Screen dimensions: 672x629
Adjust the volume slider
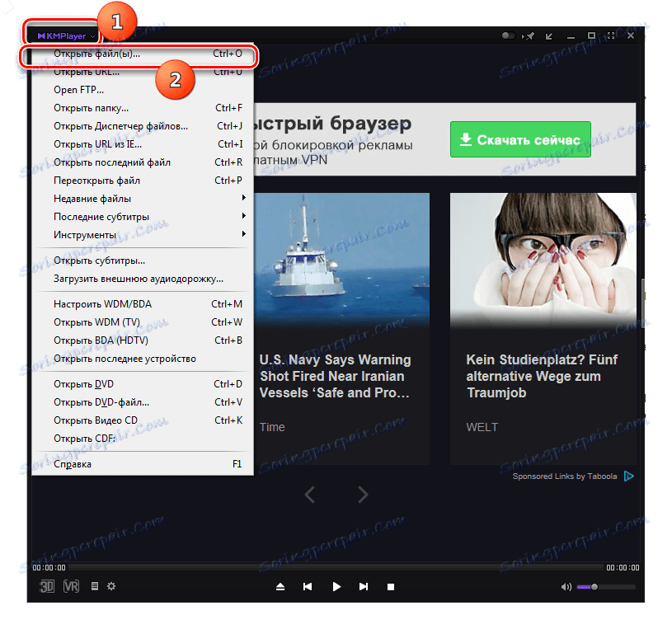[x=606, y=587]
